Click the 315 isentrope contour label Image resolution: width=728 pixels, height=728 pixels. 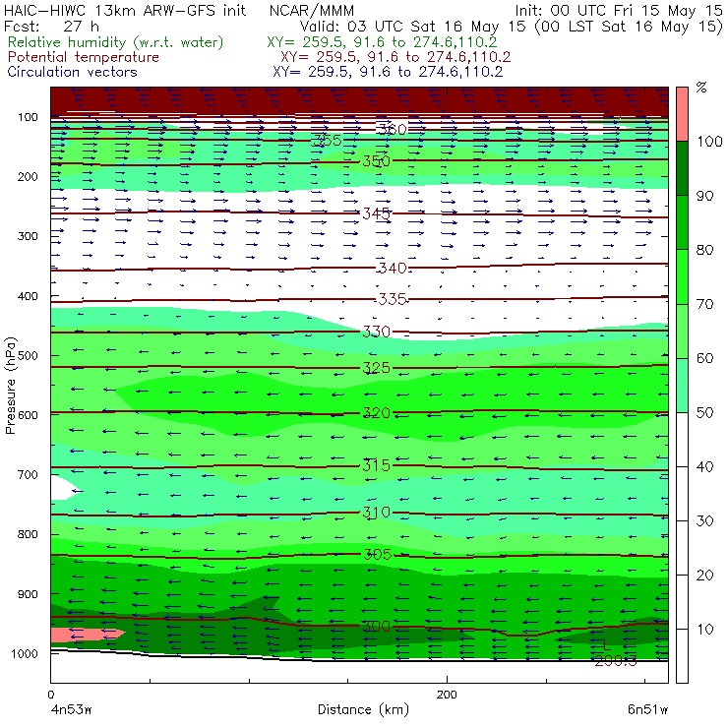click(376, 465)
